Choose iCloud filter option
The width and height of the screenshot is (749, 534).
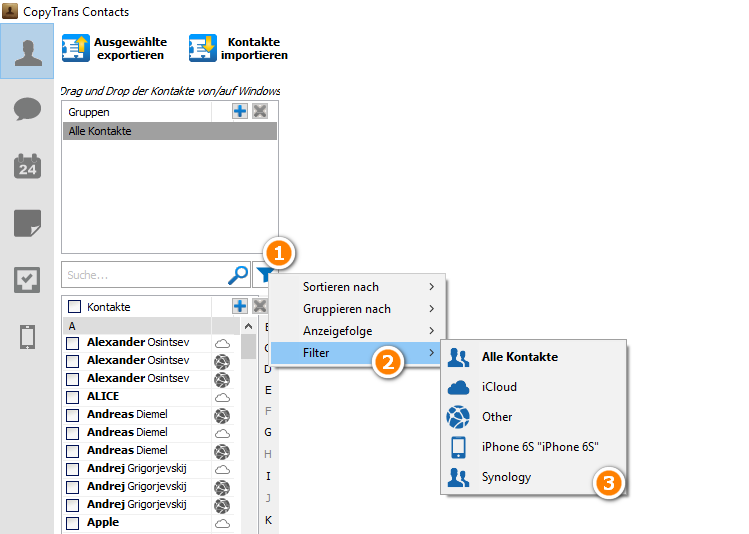(x=534, y=387)
